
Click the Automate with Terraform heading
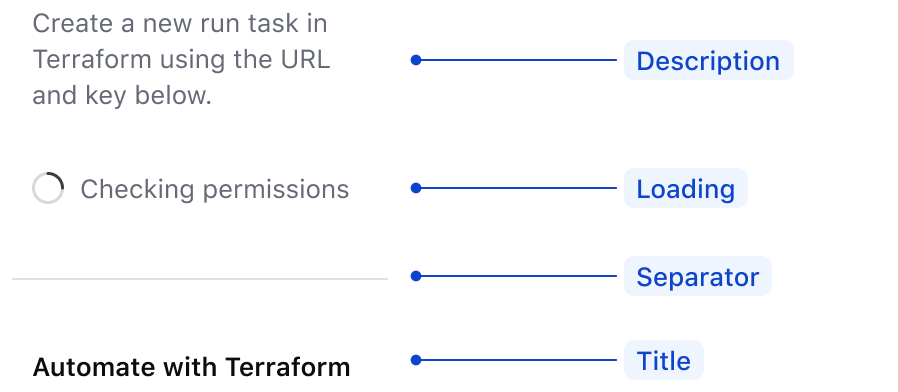(x=191, y=367)
